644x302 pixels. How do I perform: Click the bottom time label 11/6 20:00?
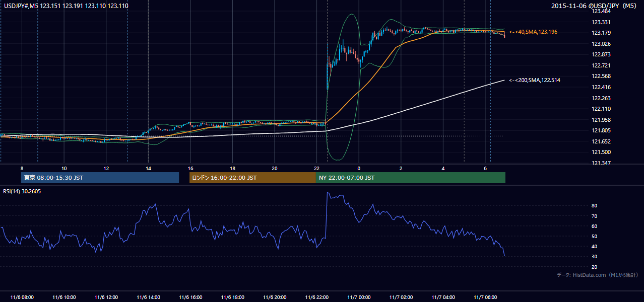pos(275,297)
